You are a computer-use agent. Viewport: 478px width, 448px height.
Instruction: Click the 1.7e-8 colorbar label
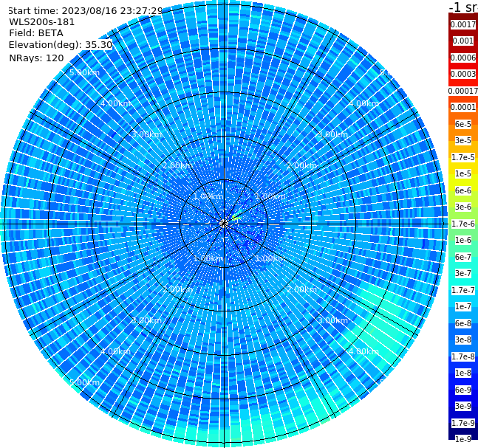point(463,356)
